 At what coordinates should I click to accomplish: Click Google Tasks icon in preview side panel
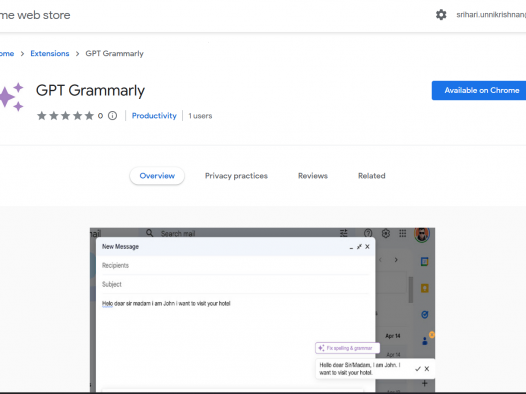(424, 315)
